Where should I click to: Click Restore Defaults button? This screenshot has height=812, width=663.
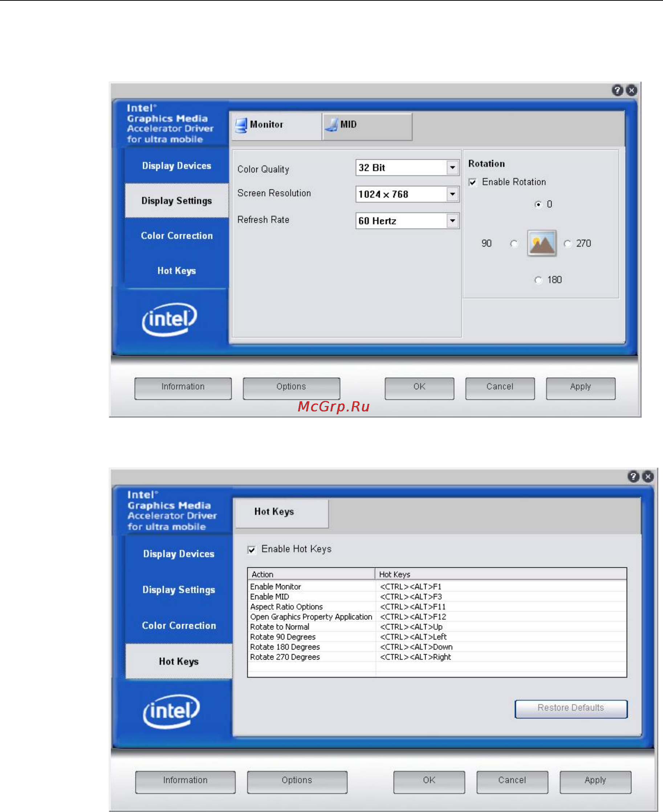click(571, 709)
